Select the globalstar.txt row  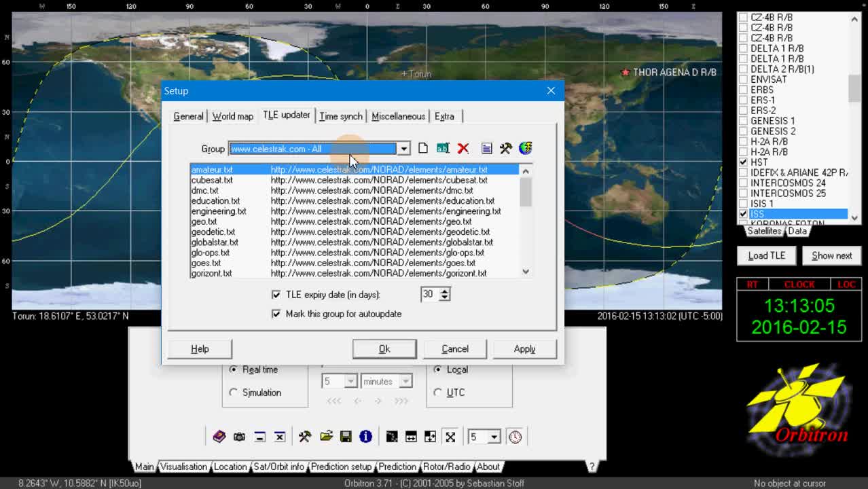pyautogui.click(x=355, y=242)
